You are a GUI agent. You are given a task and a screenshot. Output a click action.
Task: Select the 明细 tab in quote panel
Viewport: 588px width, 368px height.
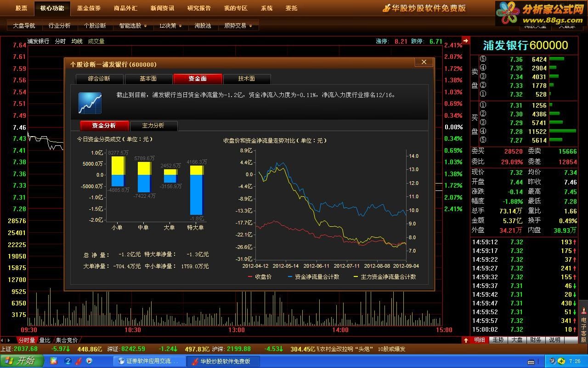coord(480,340)
